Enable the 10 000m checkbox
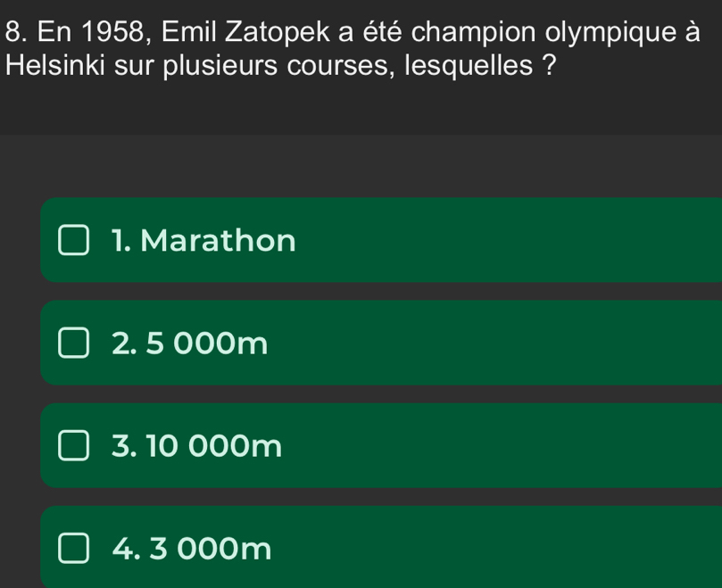Screen dimensions: 722x588 (x=74, y=446)
